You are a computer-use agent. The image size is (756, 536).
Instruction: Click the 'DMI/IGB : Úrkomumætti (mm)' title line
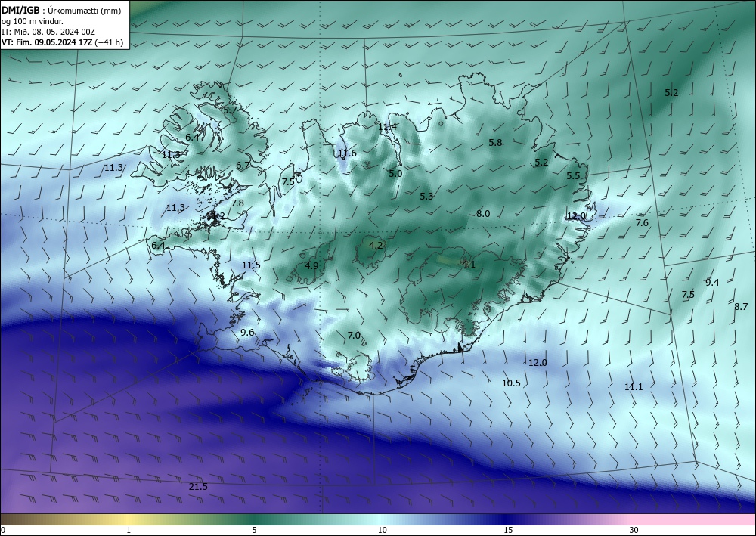(61, 11)
